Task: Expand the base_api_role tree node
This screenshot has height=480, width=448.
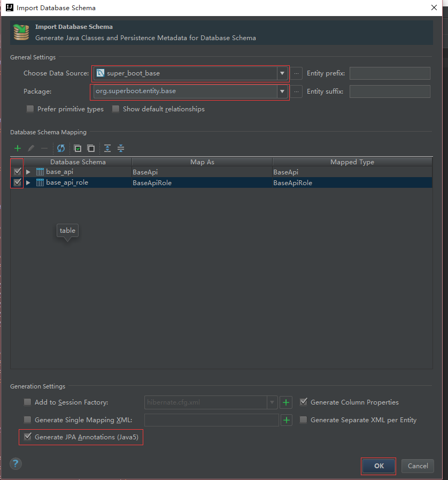Action: coord(28,183)
